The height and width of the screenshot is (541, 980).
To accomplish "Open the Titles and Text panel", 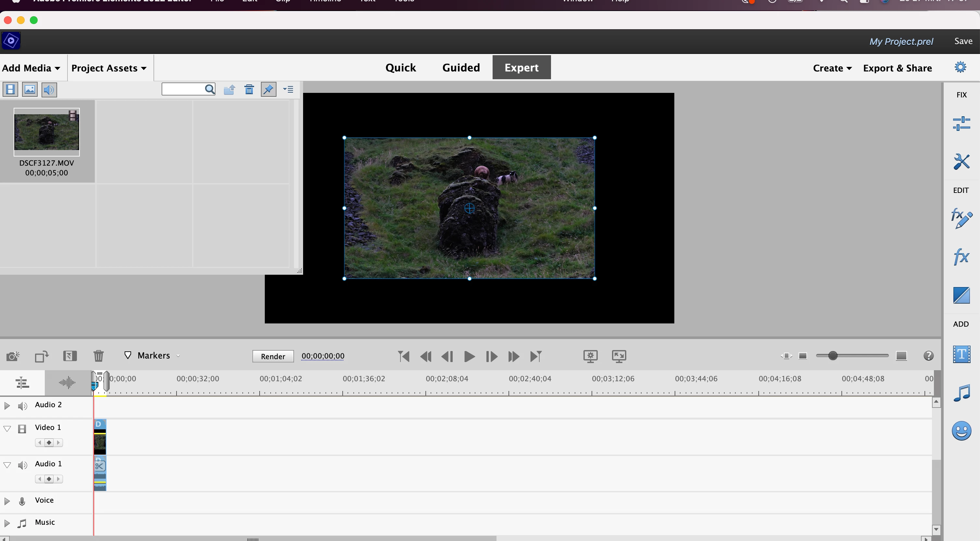I will tap(961, 355).
